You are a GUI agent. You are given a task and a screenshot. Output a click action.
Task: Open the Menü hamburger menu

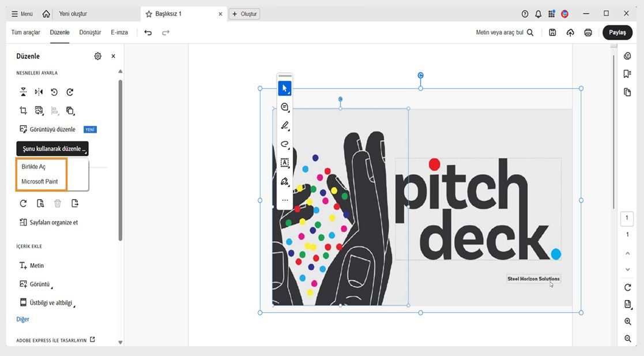pyautogui.click(x=22, y=14)
